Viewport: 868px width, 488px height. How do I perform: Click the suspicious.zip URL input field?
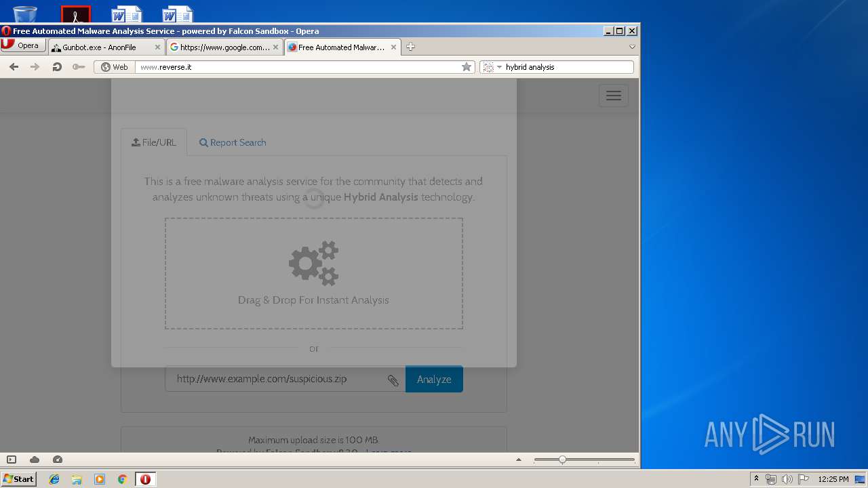[285, 379]
